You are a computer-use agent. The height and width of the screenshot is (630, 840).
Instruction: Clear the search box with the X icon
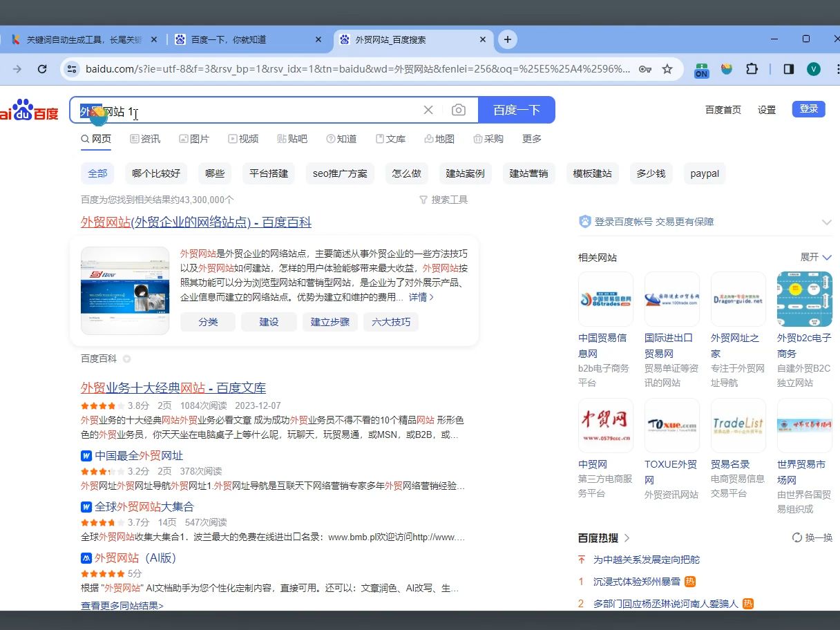428,110
